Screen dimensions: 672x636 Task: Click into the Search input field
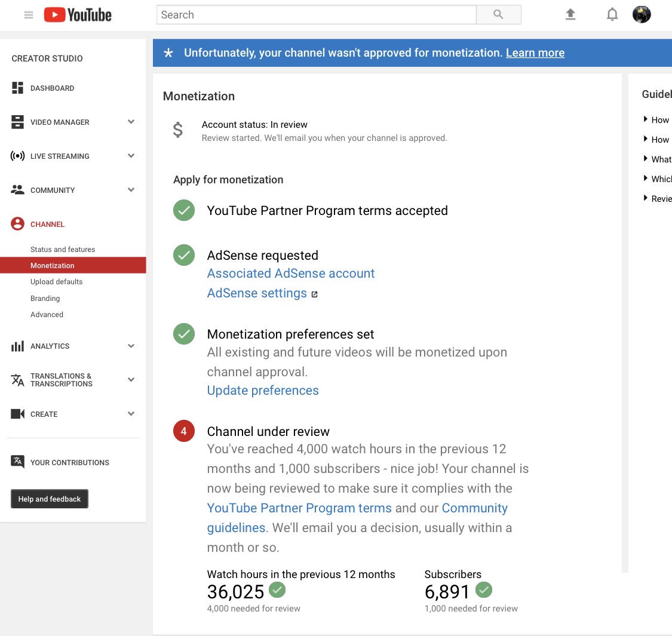pyautogui.click(x=316, y=14)
